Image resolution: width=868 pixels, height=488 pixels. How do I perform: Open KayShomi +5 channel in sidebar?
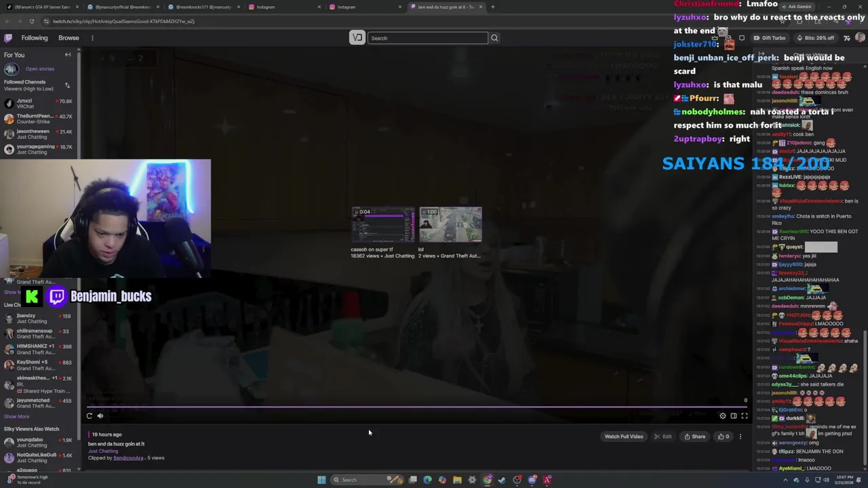click(x=39, y=365)
